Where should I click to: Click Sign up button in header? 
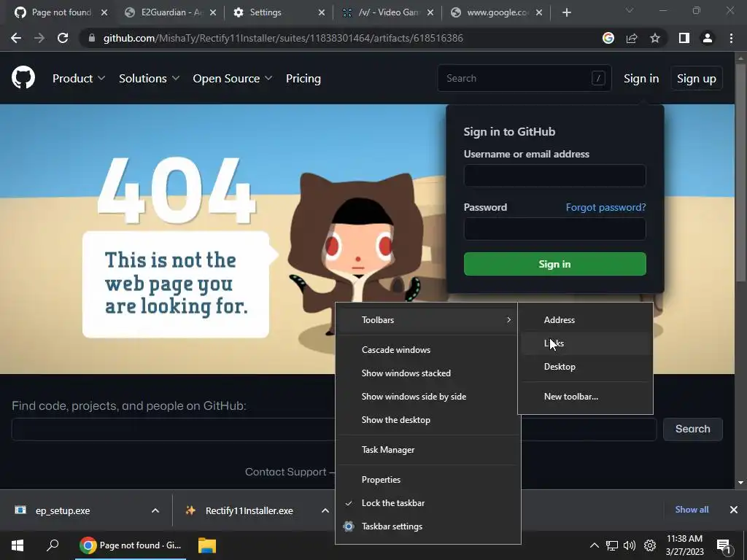coord(697,79)
